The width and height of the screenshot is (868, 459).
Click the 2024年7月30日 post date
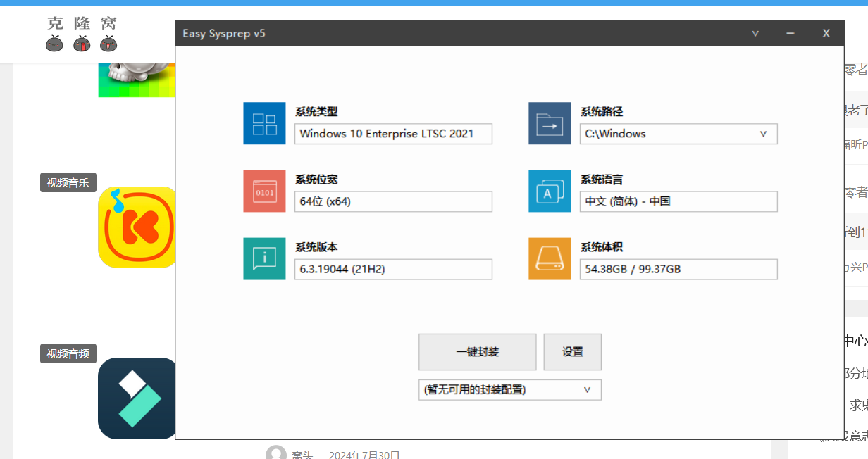pyautogui.click(x=364, y=455)
